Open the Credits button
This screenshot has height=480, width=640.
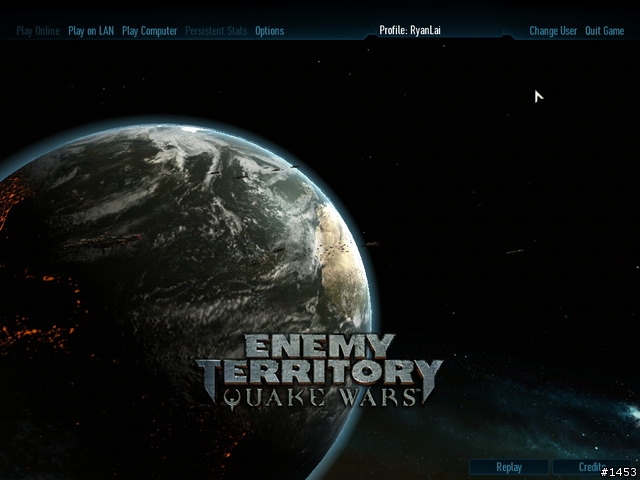tap(592, 467)
